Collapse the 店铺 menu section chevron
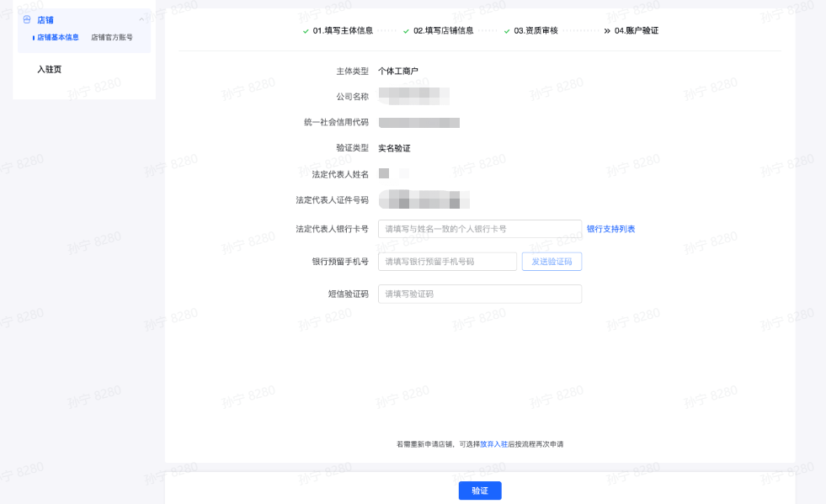 click(x=141, y=19)
